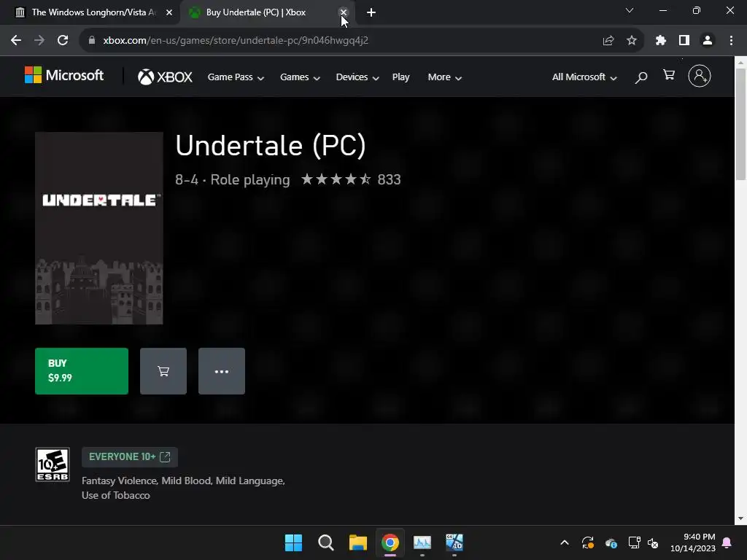Open the Play nav item
Screen dimensions: 747x560
(400, 77)
